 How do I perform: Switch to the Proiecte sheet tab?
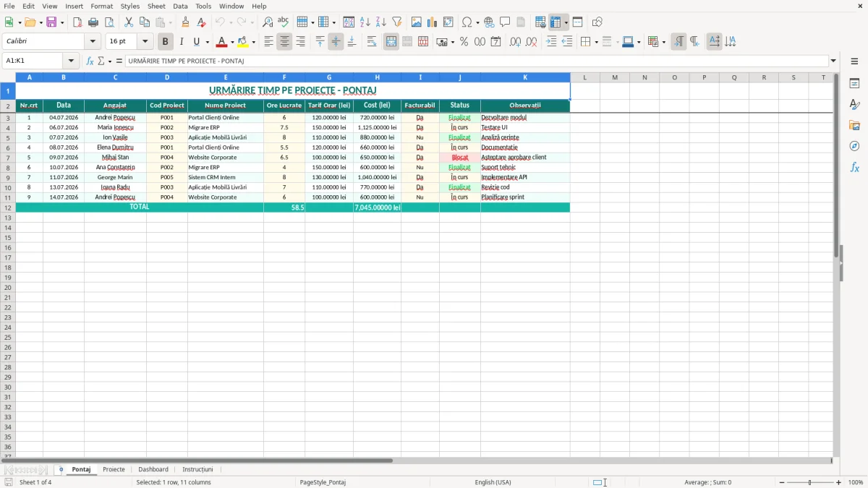[x=114, y=469]
